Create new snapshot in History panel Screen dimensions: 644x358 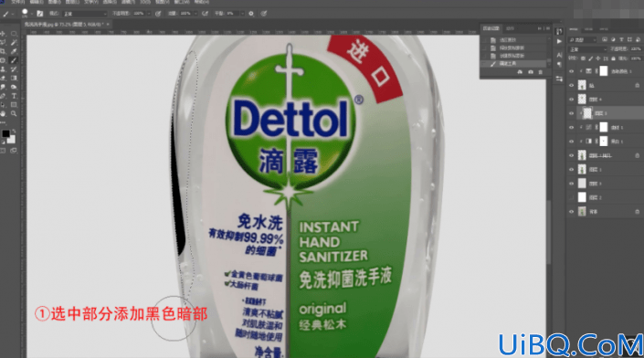[x=530, y=72]
